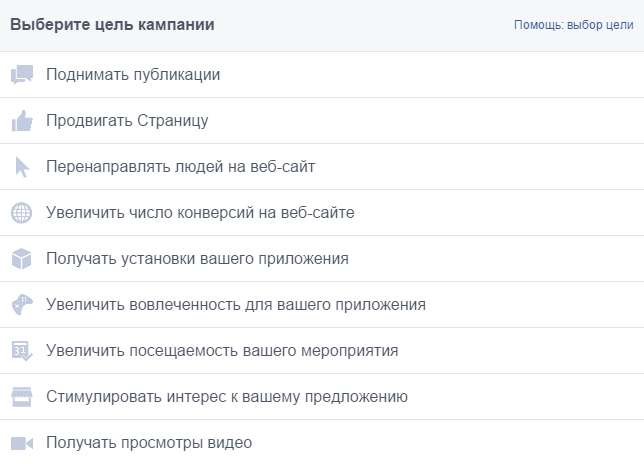Click the cursor arrow icon for website clicks
This screenshot has height=464, width=644.
pyautogui.click(x=22, y=167)
